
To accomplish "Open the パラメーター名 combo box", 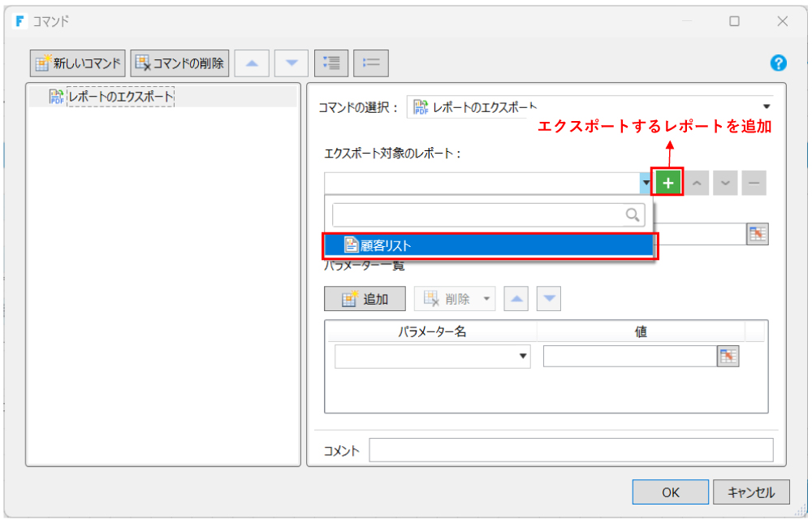I will 522,357.
